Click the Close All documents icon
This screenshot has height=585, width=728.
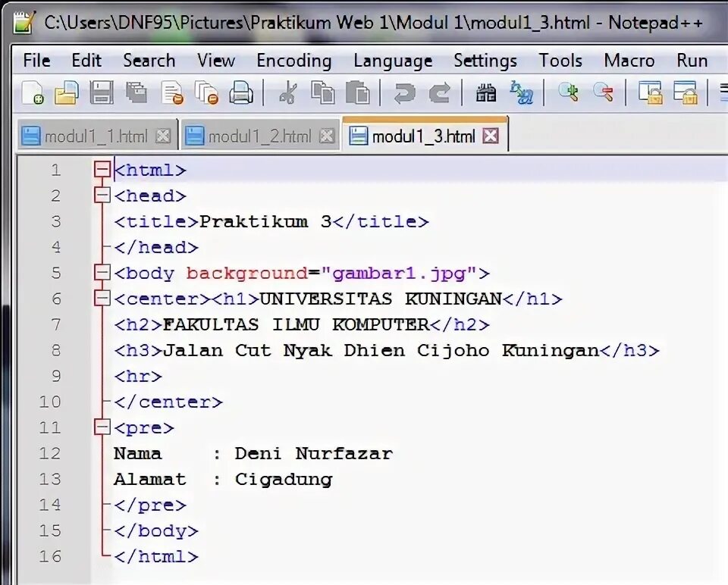[x=206, y=92]
